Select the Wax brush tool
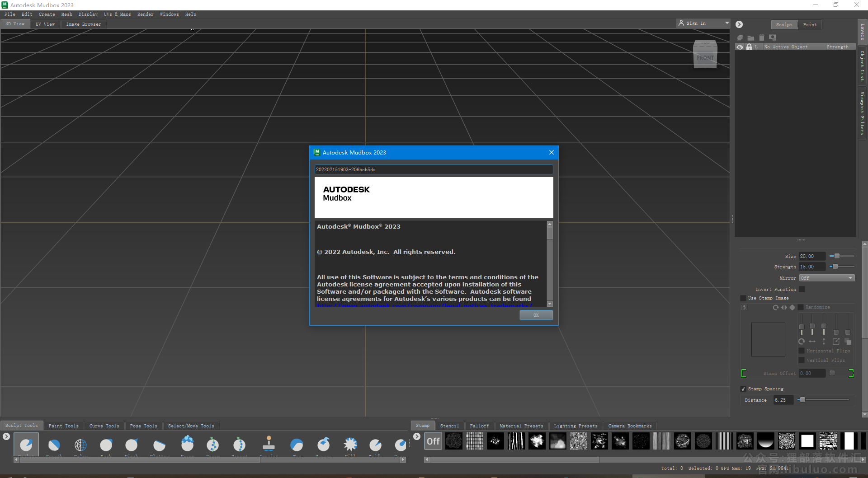868x478 pixels. point(297,445)
